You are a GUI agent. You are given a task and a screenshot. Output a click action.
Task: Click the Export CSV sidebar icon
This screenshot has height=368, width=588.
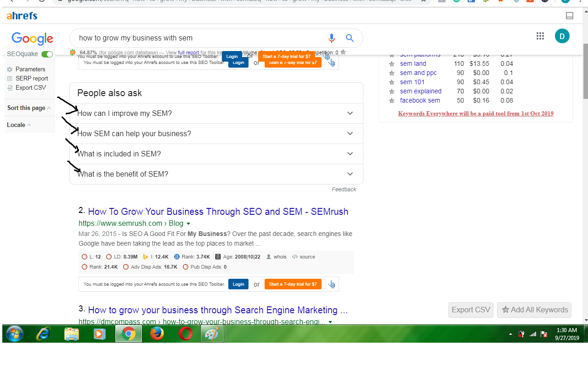coord(10,88)
